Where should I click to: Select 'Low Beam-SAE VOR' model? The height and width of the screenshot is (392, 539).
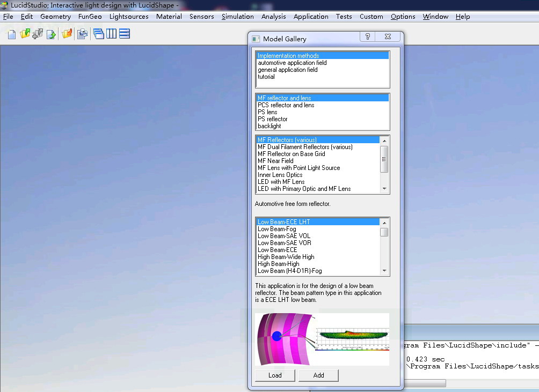pos(318,243)
